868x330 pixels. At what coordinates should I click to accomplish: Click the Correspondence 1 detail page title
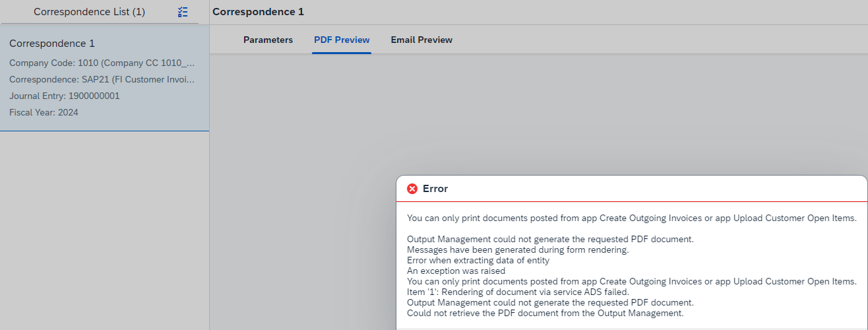tap(258, 12)
